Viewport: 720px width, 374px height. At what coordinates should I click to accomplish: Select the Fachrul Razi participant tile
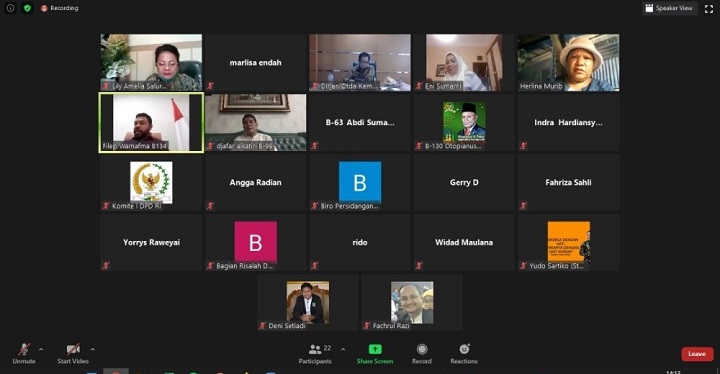pos(412,303)
